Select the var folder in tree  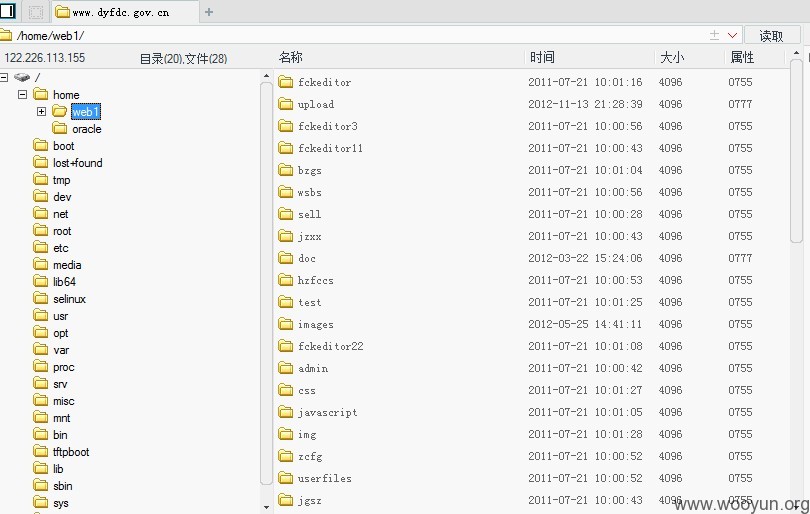[61, 350]
